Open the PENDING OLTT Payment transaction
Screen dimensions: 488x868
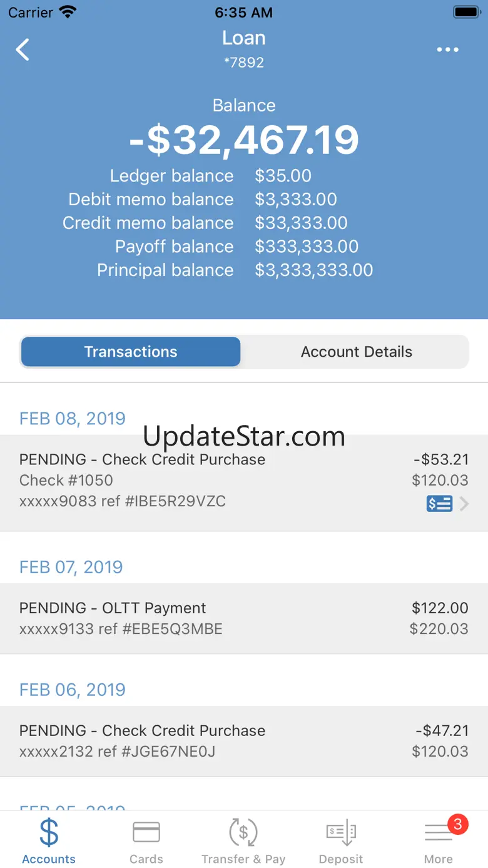click(x=243, y=618)
